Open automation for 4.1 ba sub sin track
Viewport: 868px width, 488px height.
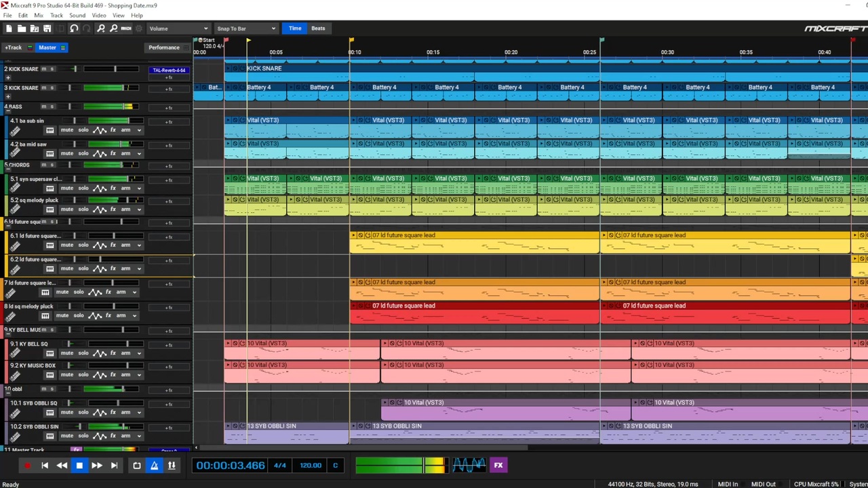click(x=100, y=130)
